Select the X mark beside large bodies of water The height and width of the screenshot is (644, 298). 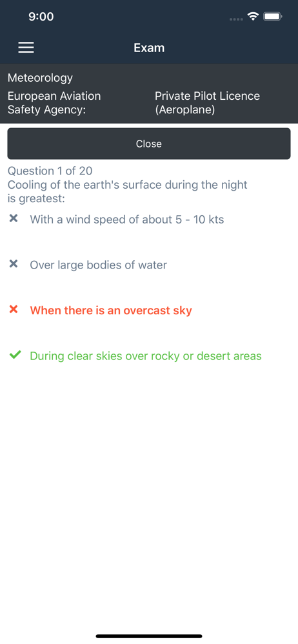point(14,264)
